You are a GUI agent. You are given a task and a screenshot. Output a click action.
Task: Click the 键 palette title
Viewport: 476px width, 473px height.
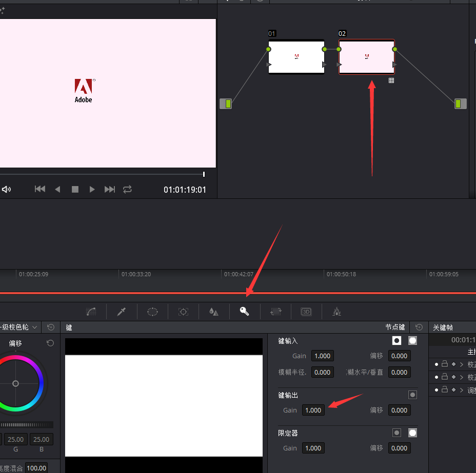click(69, 327)
